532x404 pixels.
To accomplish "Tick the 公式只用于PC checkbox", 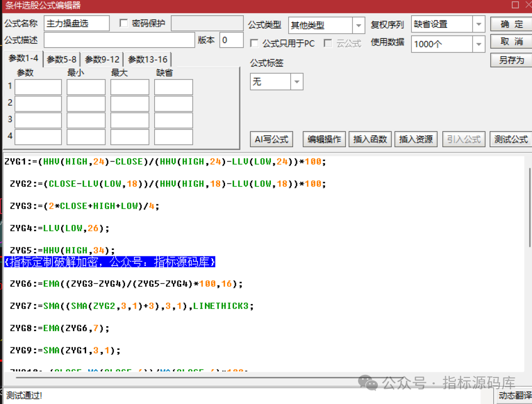I will click(x=254, y=43).
